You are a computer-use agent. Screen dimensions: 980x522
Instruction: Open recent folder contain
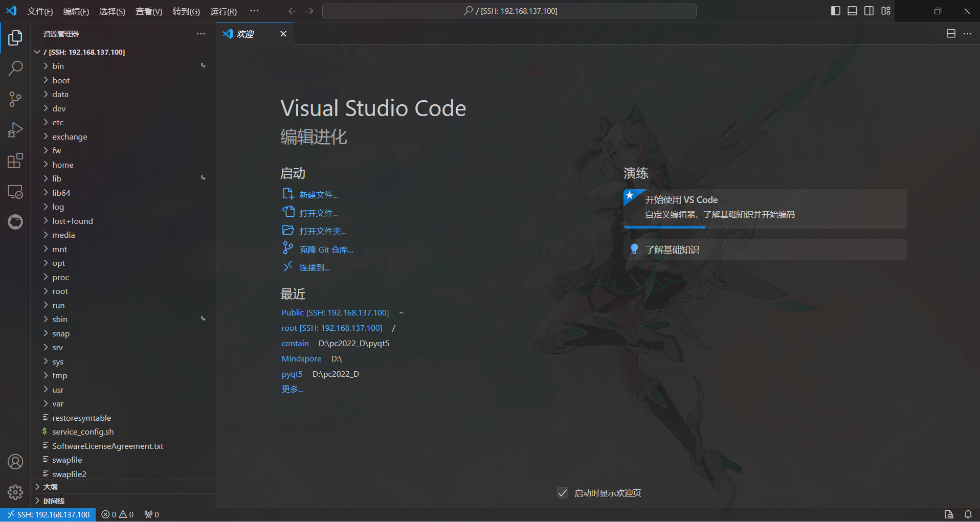295,343
